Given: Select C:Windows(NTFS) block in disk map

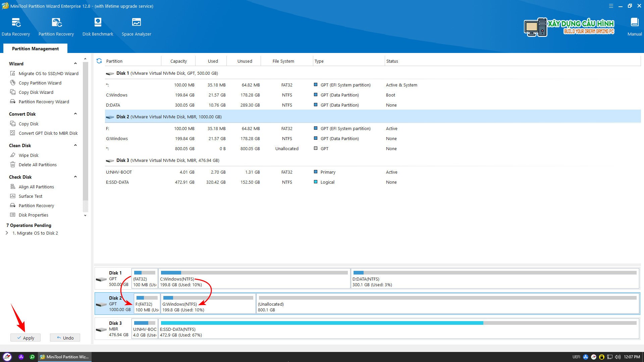Looking at the screenshot, I should (254, 279).
